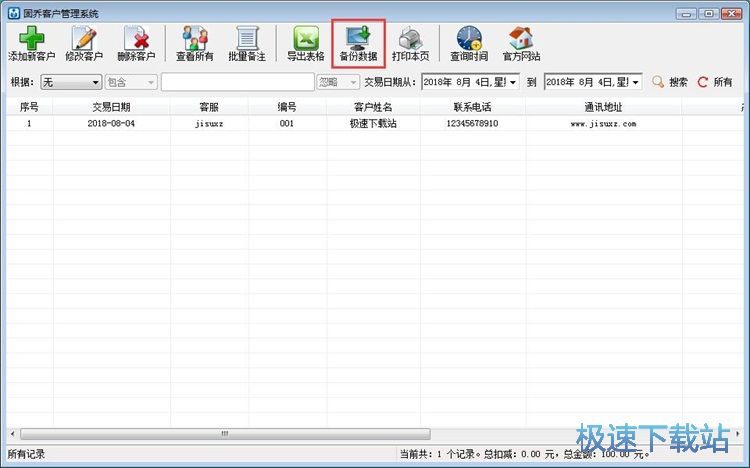Print page with 打印本页 icon
This screenshot has width=750, height=468.
(410, 38)
